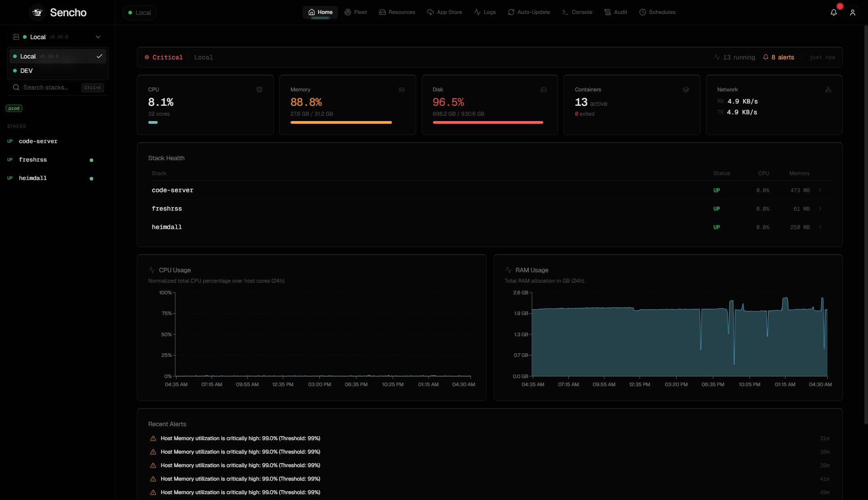Collapse the Local node selector dropdown
The height and width of the screenshot is (500, 868).
coord(58,37)
